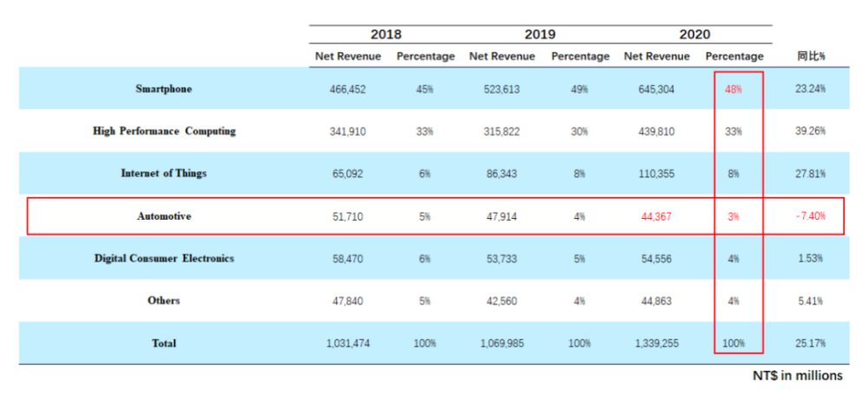Click the 同比% column header
Viewport: 868px width, 404px height.
pos(811,56)
